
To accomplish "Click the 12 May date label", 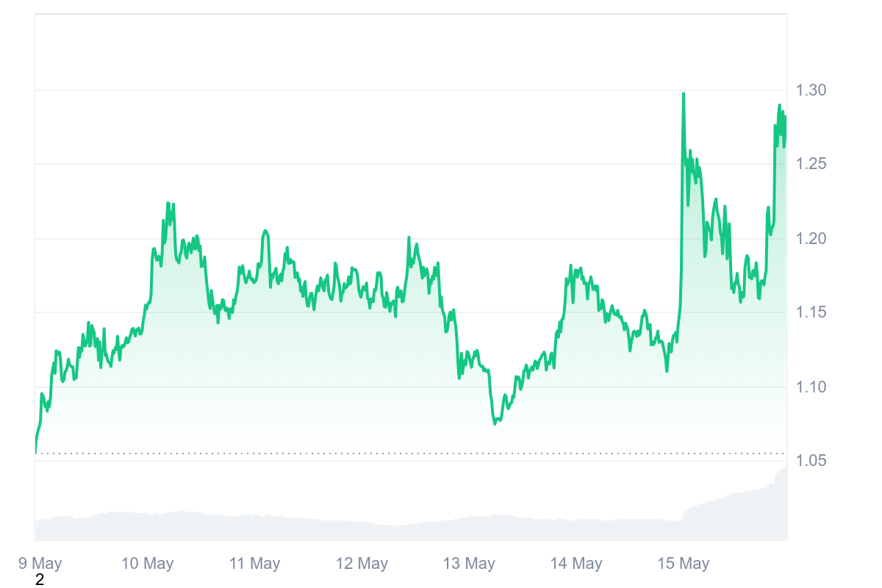I will tap(362, 564).
